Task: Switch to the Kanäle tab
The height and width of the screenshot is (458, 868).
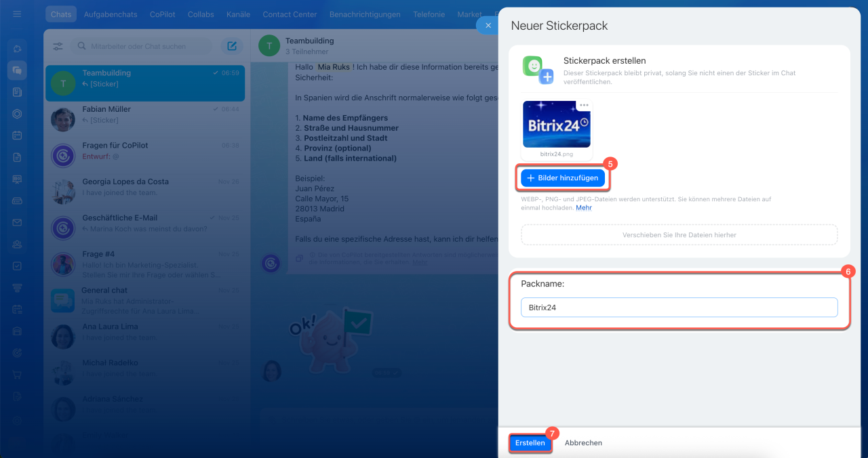Action: pos(237,14)
